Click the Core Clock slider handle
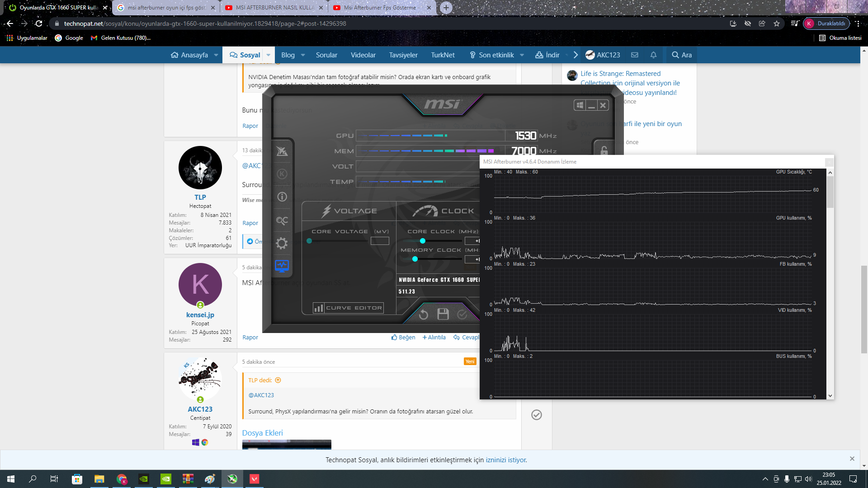 [x=423, y=241]
